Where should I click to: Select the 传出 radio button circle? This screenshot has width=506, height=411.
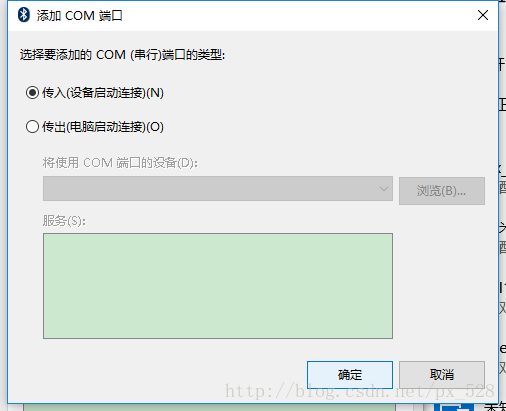32,127
